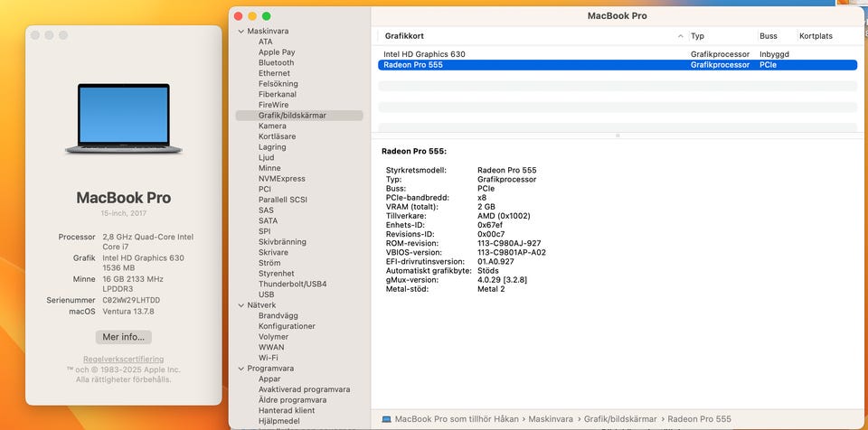The width and height of the screenshot is (868, 430).
Task: Select Hanterad klient in sidebar
Action: pyautogui.click(x=287, y=411)
